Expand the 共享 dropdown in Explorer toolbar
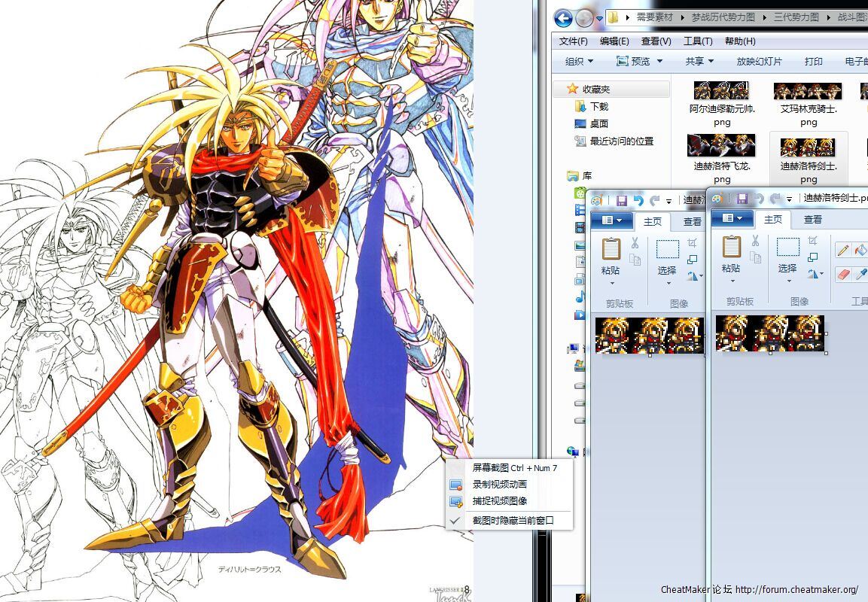The image size is (868, 602). tap(700, 62)
